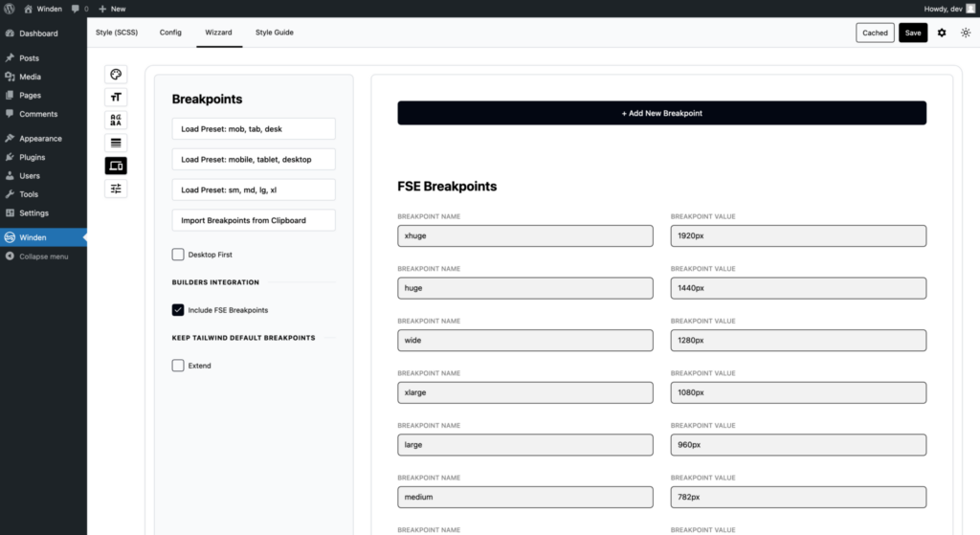
Task: Open Posts in the admin sidebar
Action: coord(29,58)
